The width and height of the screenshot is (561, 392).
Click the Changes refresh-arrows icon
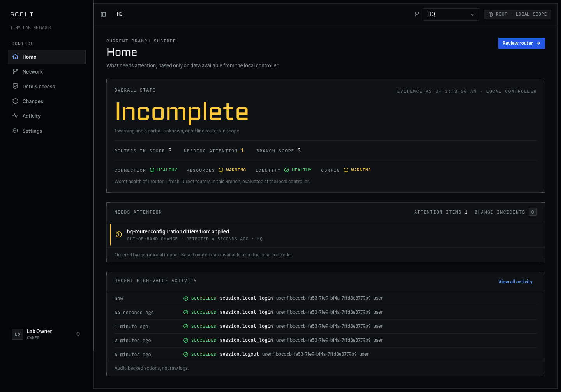click(x=15, y=101)
